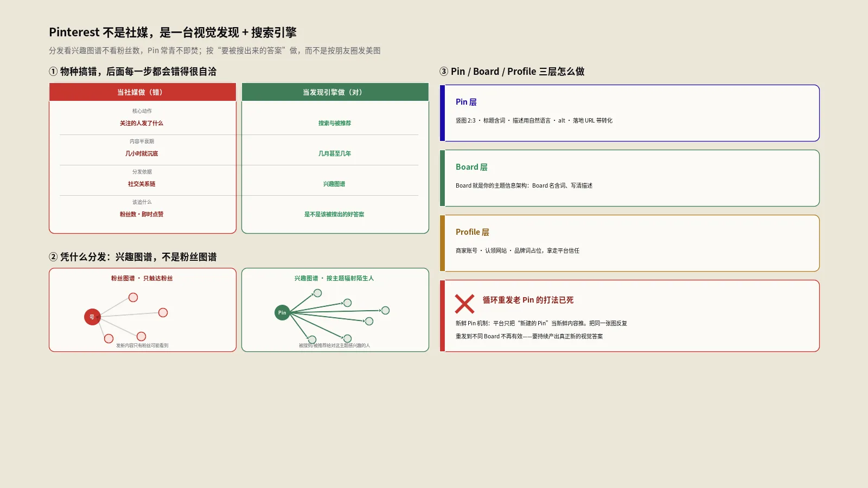Screen dimensions: 868x488
Task: Select the line 商家账号 · 认领网站 · 品牌词占位
Action: pyautogui.click(x=518, y=251)
